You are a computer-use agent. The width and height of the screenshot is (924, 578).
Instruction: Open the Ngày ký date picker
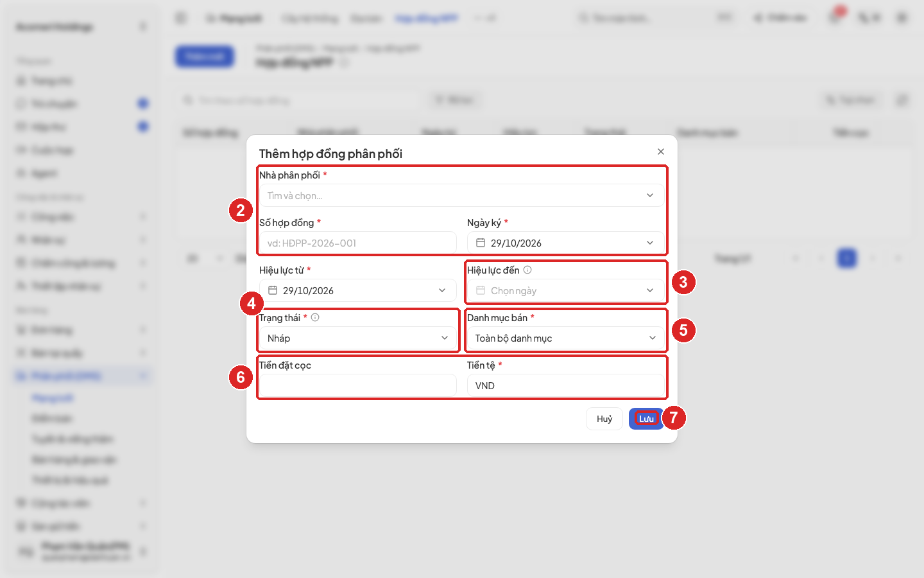(566, 243)
